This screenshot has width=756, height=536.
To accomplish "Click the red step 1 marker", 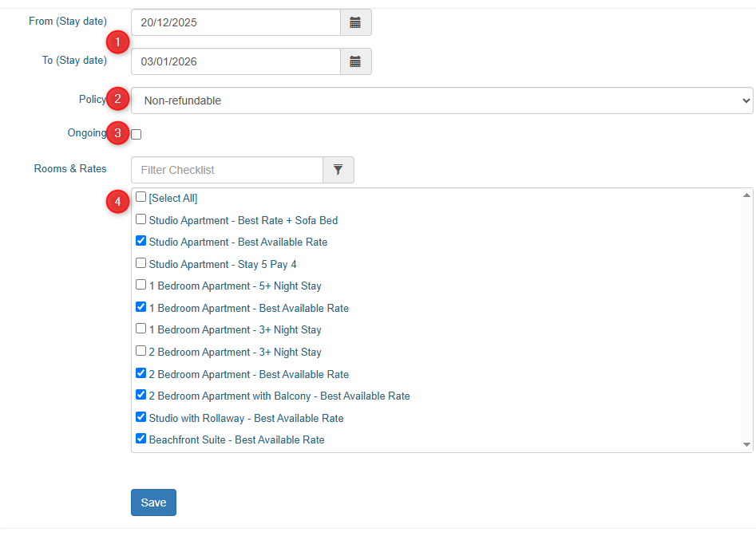I will [117, 42].
